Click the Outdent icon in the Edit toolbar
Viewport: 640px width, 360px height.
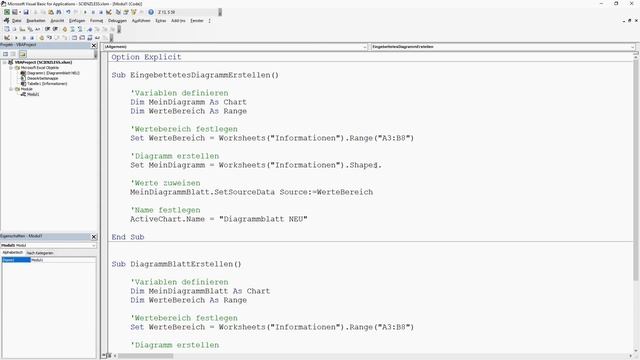(55, 29)
